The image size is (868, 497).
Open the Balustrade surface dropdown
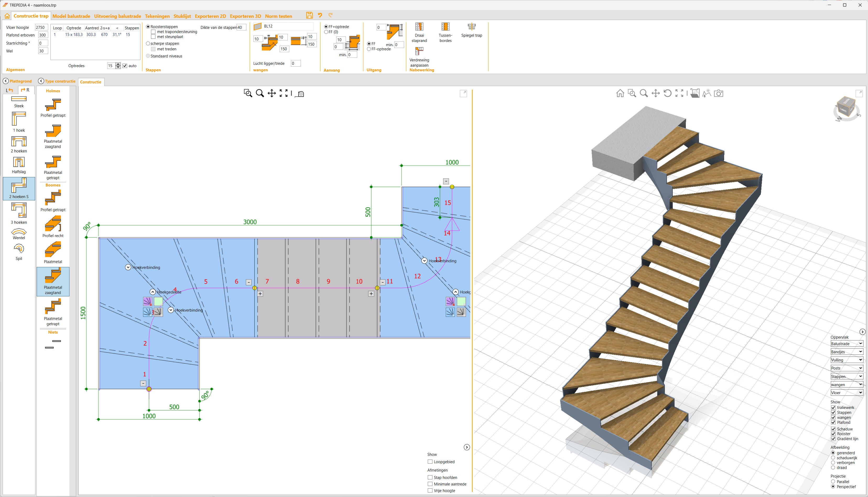coord(860,343)
